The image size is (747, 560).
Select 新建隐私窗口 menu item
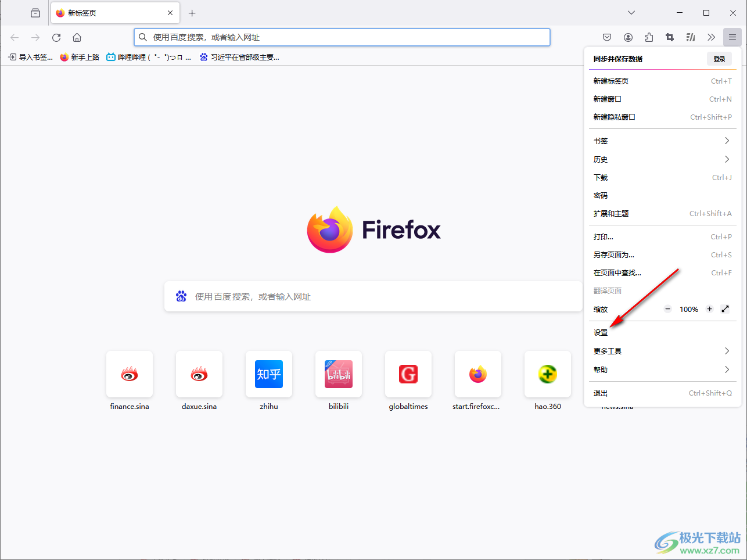pos(662,117)
